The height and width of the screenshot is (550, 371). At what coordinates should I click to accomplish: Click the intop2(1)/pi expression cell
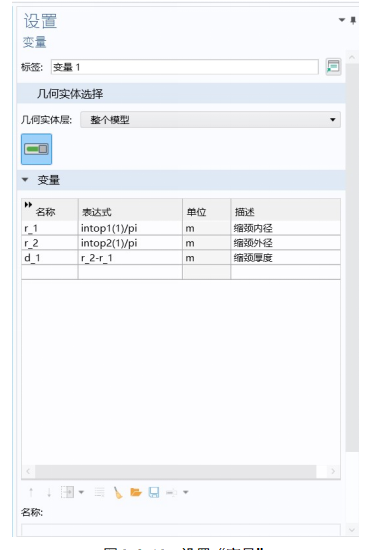point(130,243)
